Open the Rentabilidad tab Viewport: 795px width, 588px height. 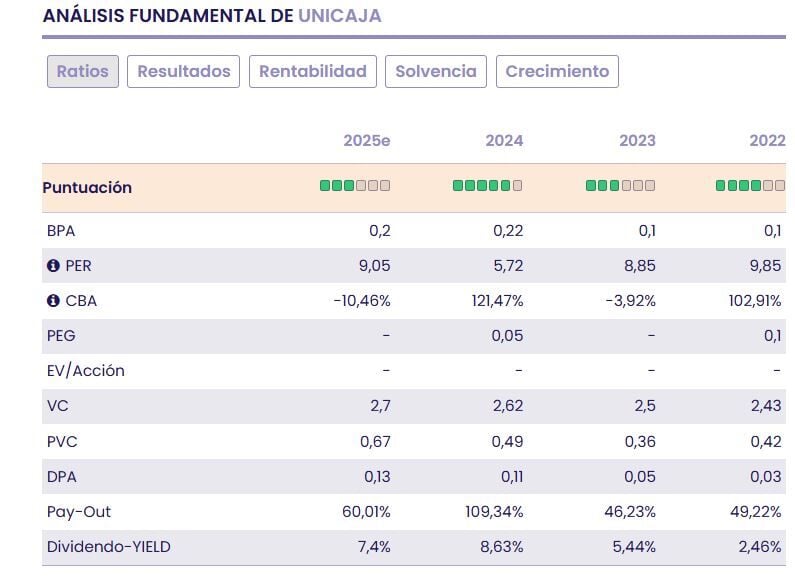[313, 71]
